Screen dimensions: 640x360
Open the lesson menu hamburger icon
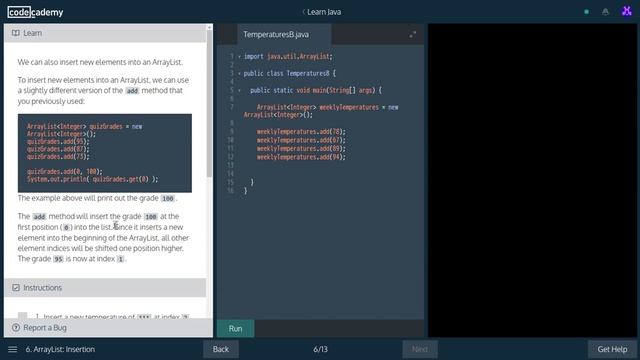pyautogui.click(x=13, y=349)
